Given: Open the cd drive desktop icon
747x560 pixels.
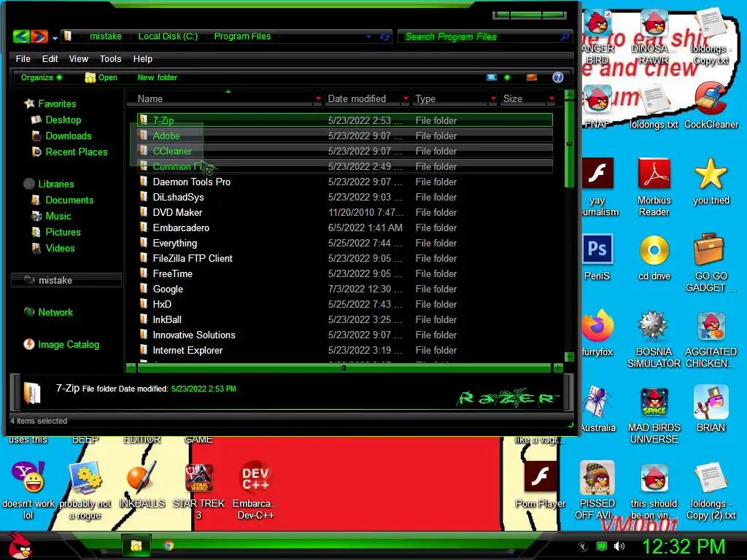Looking at the screenshot, I should [654, 257].
